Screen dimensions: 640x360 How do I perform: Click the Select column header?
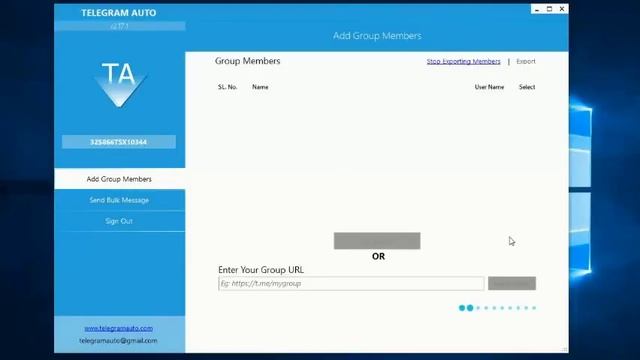[x=527, y=87]
